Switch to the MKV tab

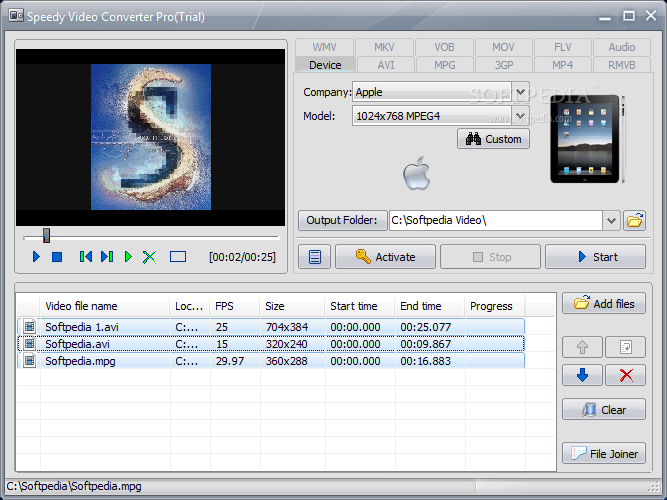click(x=385, y=47)
